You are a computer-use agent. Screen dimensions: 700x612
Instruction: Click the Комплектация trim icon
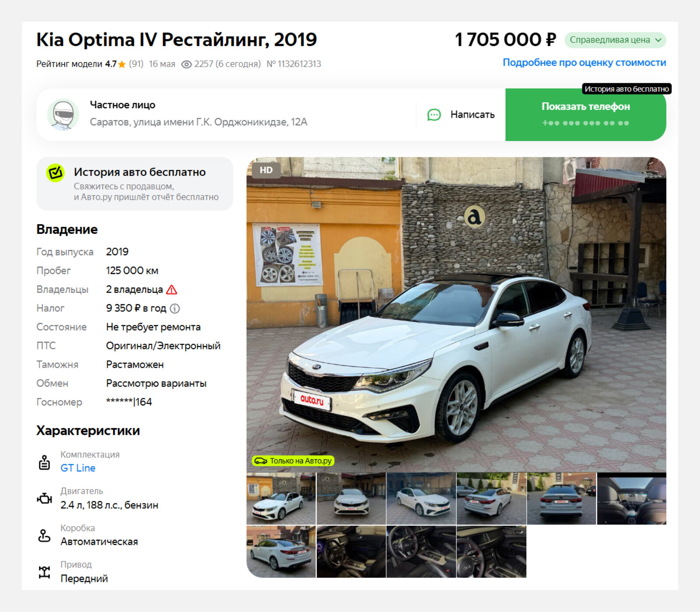(44, 462)
